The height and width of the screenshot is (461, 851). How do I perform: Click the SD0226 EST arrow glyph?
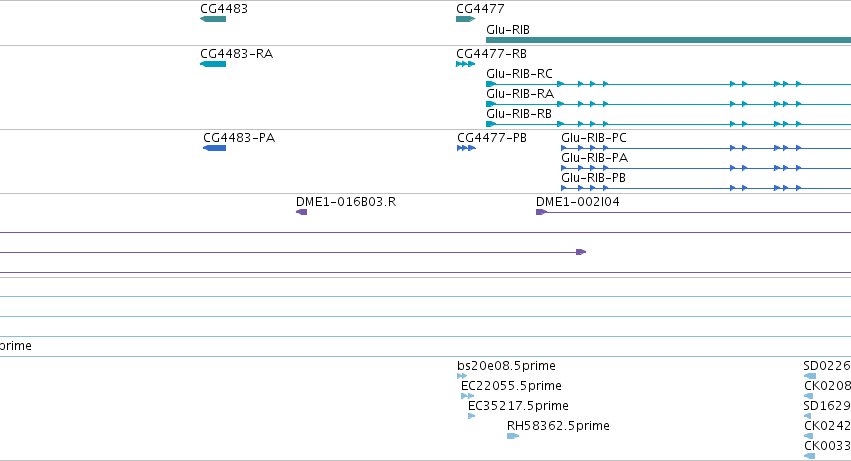(x=810, y=376)
